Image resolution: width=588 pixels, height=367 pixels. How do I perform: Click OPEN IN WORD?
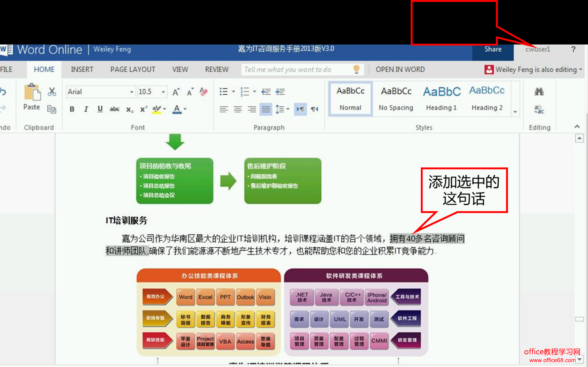(x=400, y=70)
